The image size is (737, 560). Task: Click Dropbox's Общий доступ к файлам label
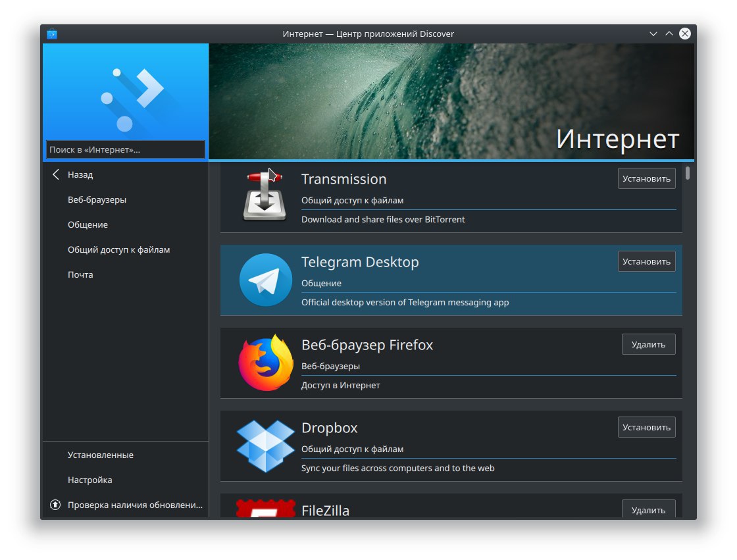click(353, 449)
